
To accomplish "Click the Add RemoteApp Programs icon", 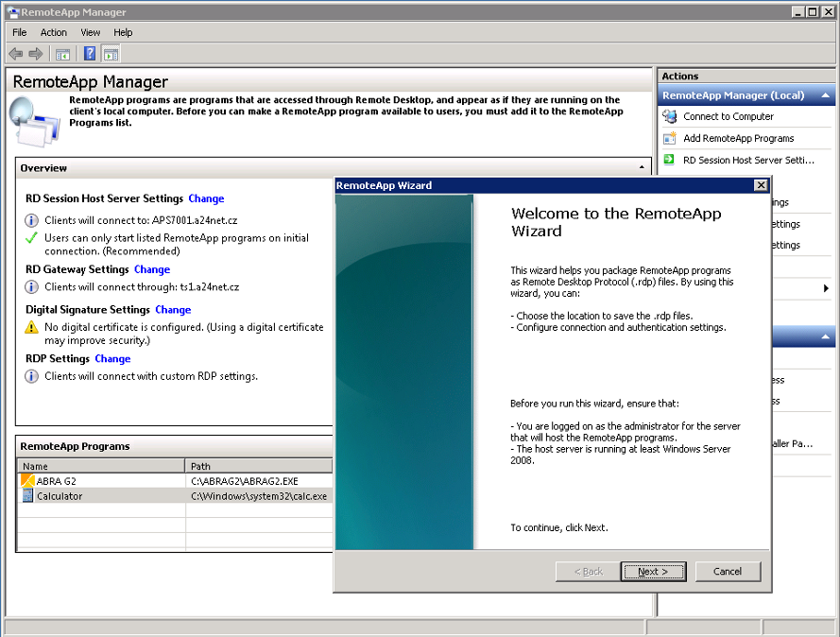I will click(x=670, y=138).
